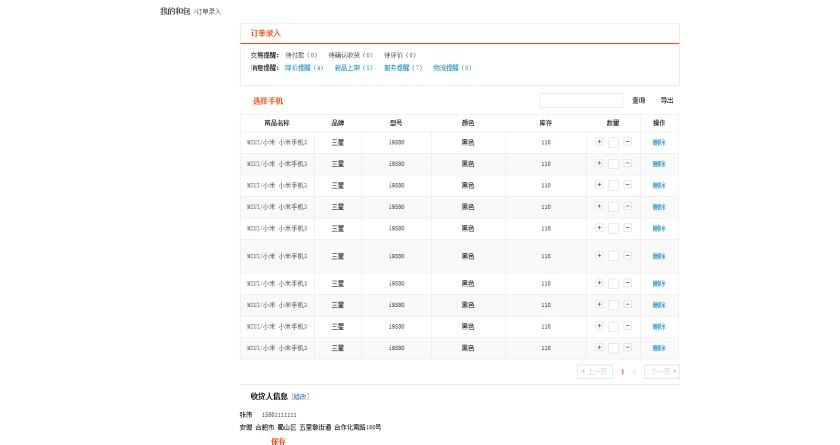Open the 新品上架 (5) message link
This screenshot has width=840, height=445.
[354, 68]
